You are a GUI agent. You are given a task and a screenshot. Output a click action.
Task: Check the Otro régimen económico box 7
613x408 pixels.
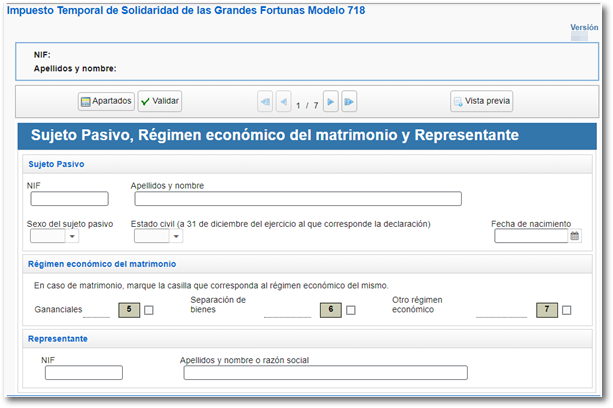566,310
